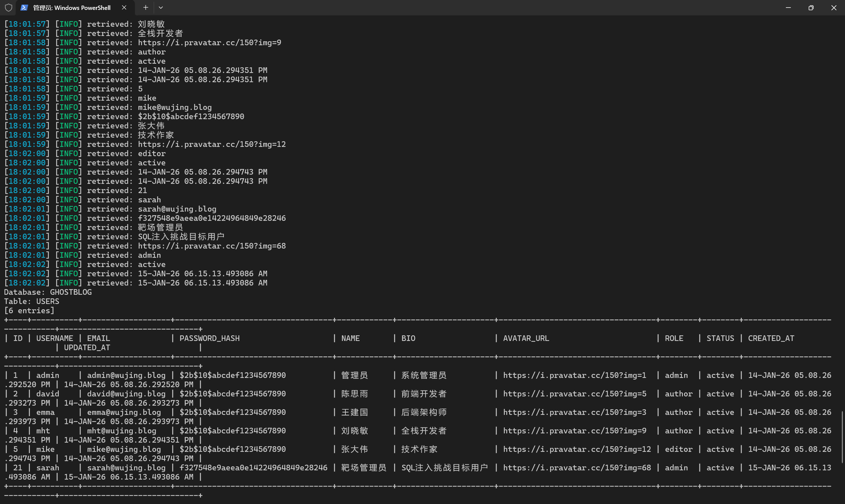Click the PowerShell icon on the tab

click(24, 8)
